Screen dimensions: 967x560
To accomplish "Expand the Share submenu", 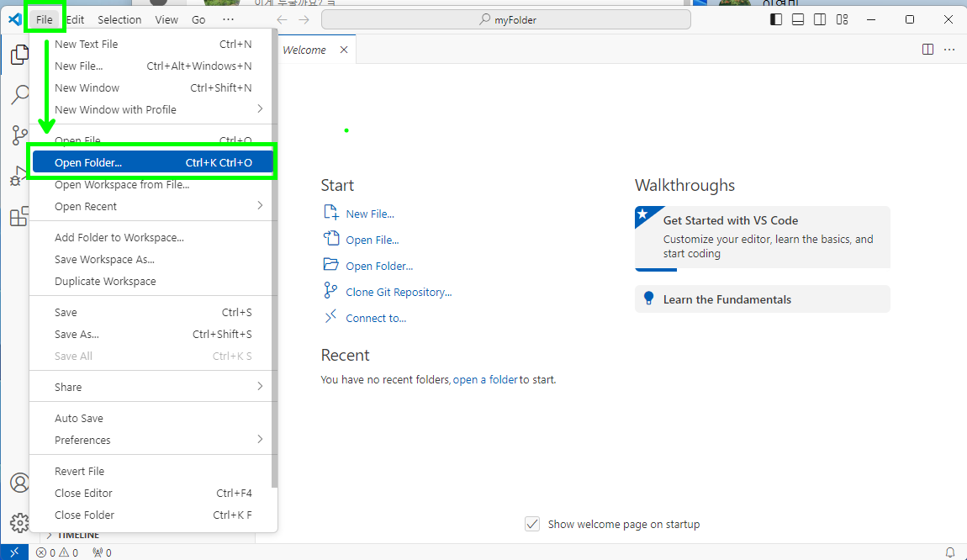I will [151, 388].
